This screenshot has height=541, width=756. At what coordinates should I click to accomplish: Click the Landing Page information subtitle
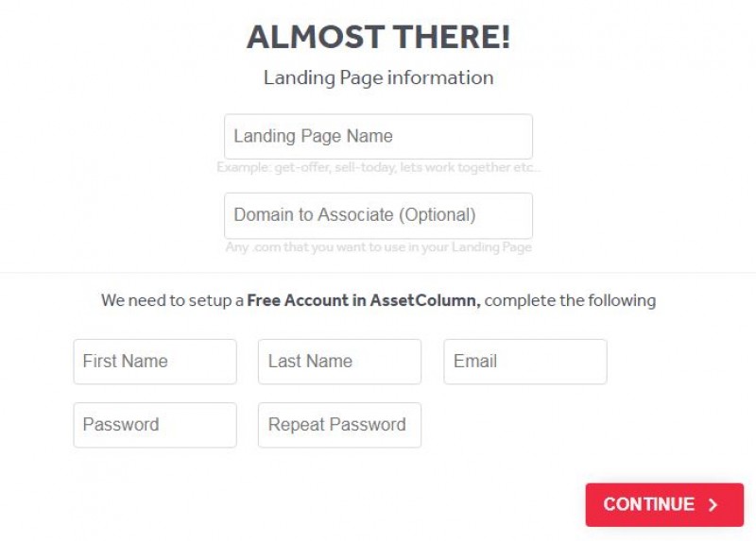click(x=379, y=78)
